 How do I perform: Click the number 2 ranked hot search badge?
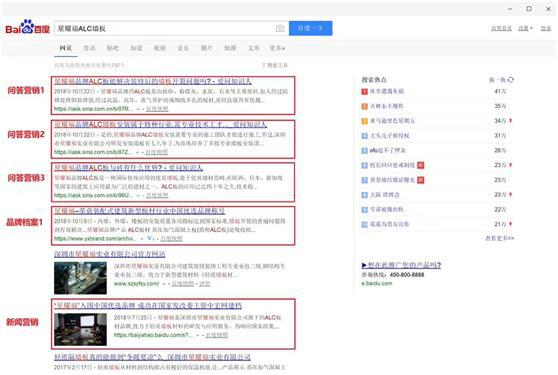point(364,106)
